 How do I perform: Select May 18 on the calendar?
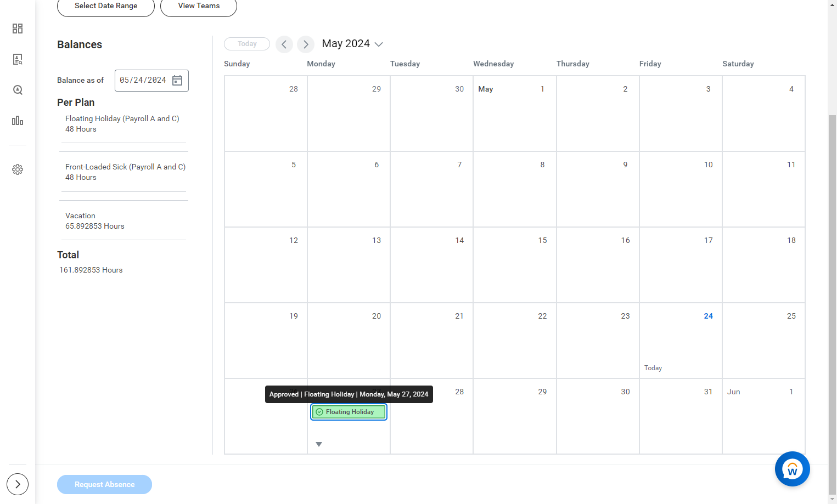coord(763,265)
